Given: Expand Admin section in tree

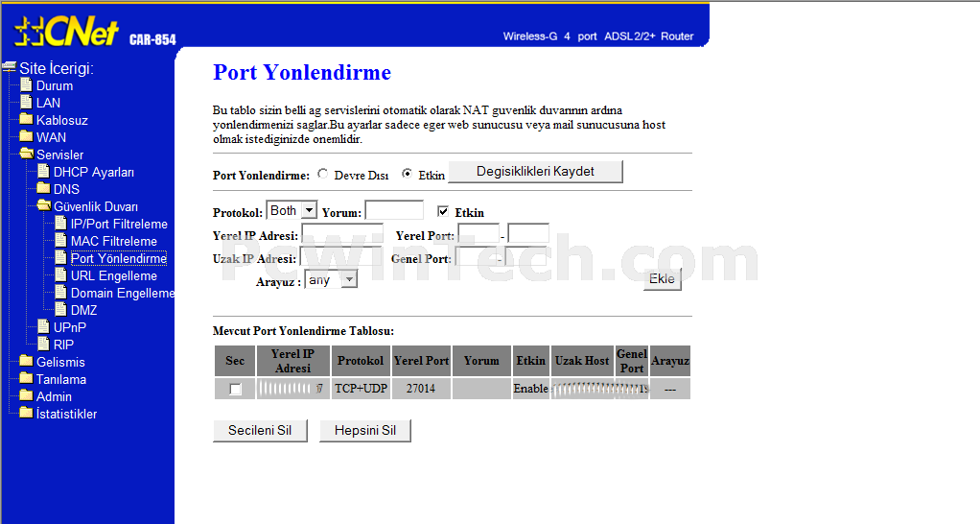Looking at the screenshot, I should [54, 397].
